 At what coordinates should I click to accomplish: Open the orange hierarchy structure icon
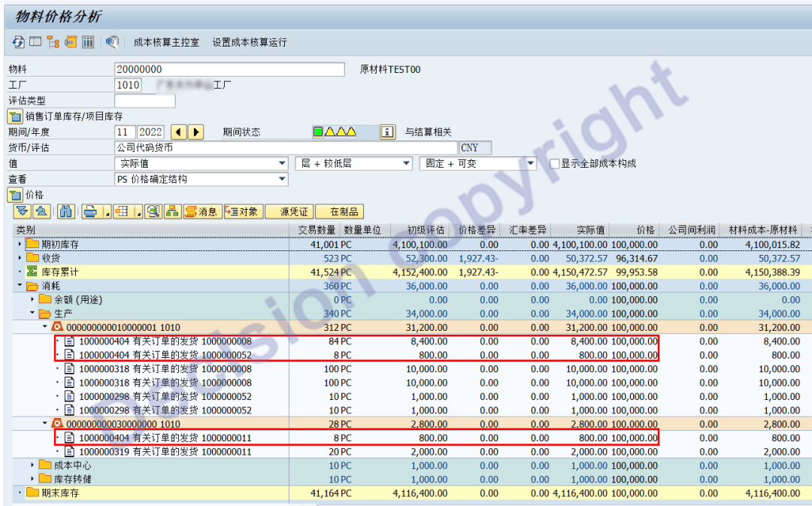53,42
